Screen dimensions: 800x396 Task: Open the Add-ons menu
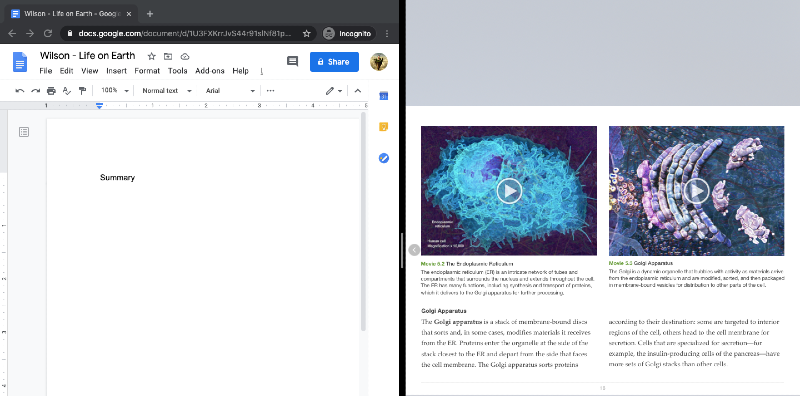pos(210,71)
